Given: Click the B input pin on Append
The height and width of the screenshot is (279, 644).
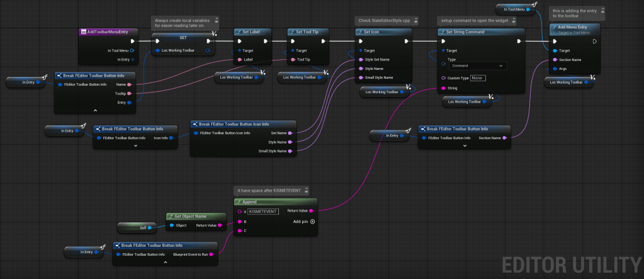Looking at the screenshot, I should 240,222.
